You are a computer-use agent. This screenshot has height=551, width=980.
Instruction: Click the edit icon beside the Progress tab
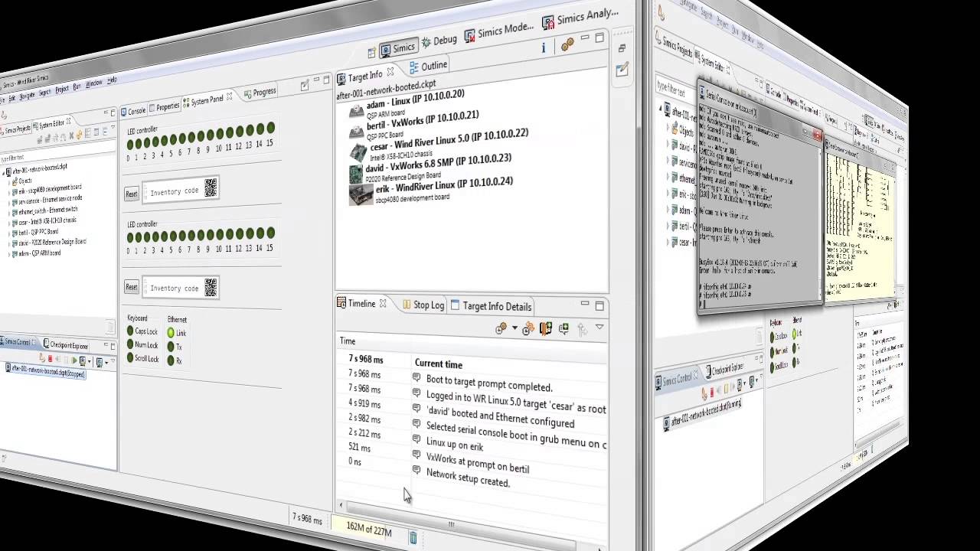305,86
